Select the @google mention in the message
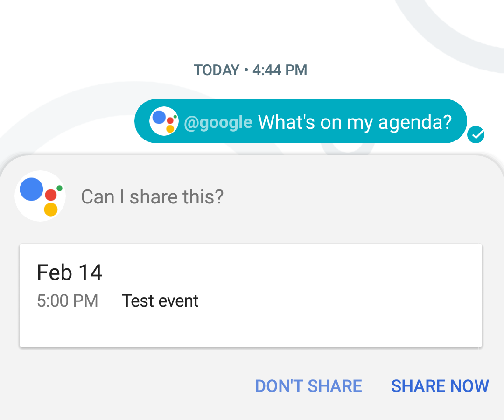The image size is (504, 420). (218, 122)
